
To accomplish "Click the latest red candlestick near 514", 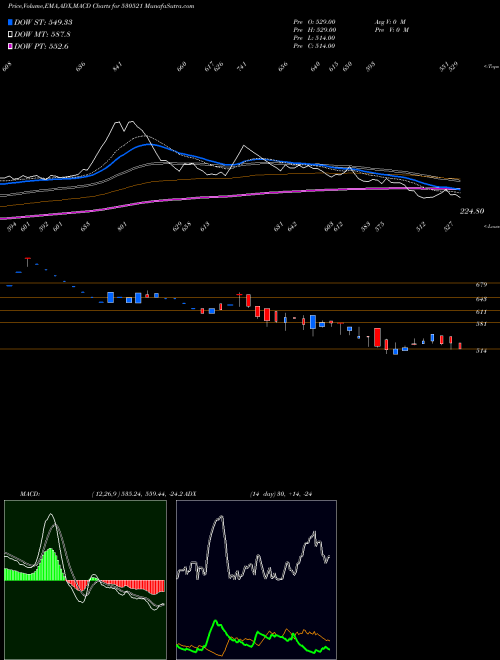I will (460, 346).
